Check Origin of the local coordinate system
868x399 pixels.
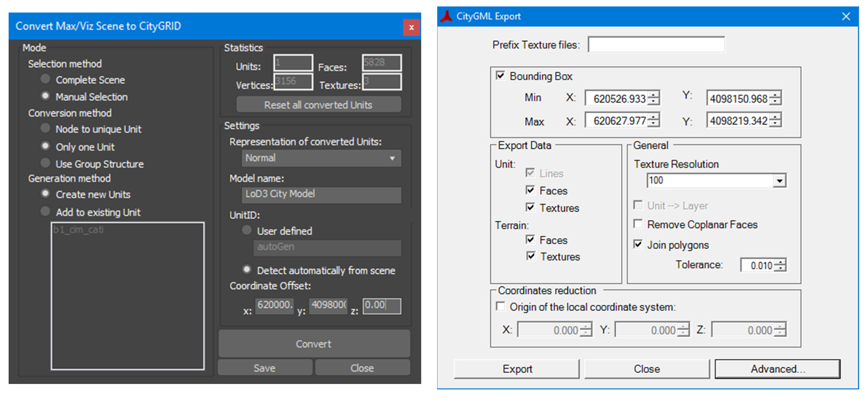tap(501, 306)
